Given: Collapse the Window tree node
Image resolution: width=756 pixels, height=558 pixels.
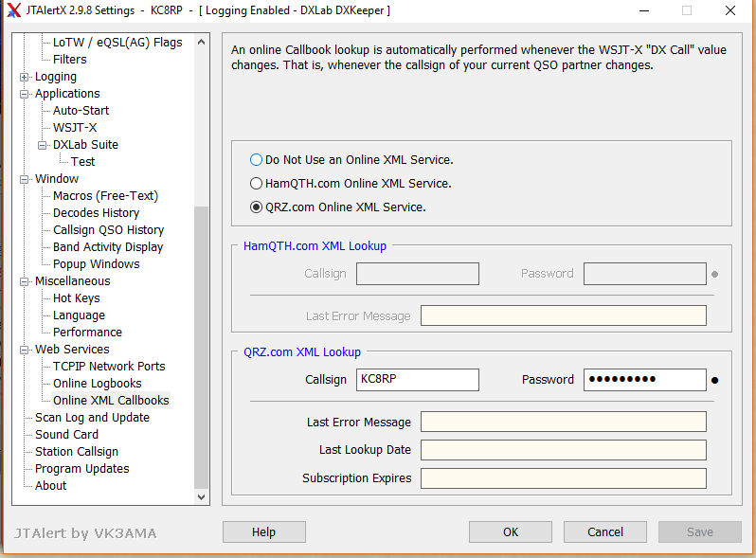Looking at the screenshot, I should (24, 179).
